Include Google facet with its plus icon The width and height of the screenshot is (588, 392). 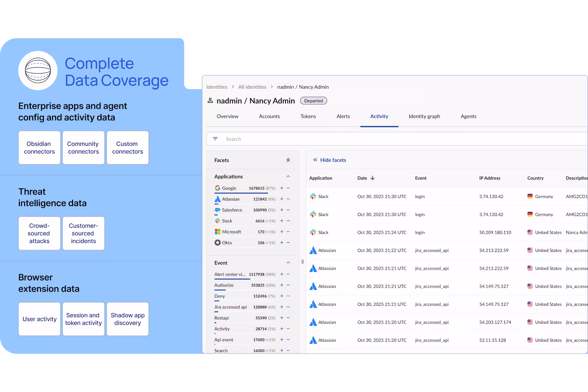282,188
